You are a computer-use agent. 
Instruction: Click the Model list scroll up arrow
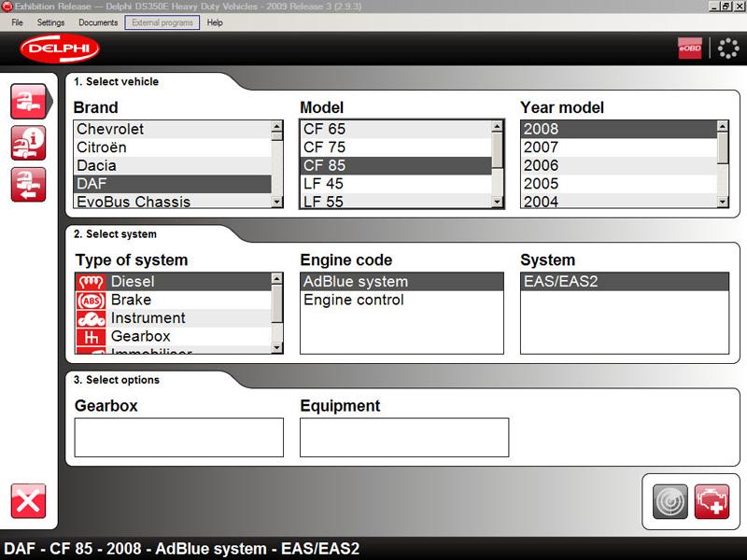pyautogui.click(x=498, y=126)
